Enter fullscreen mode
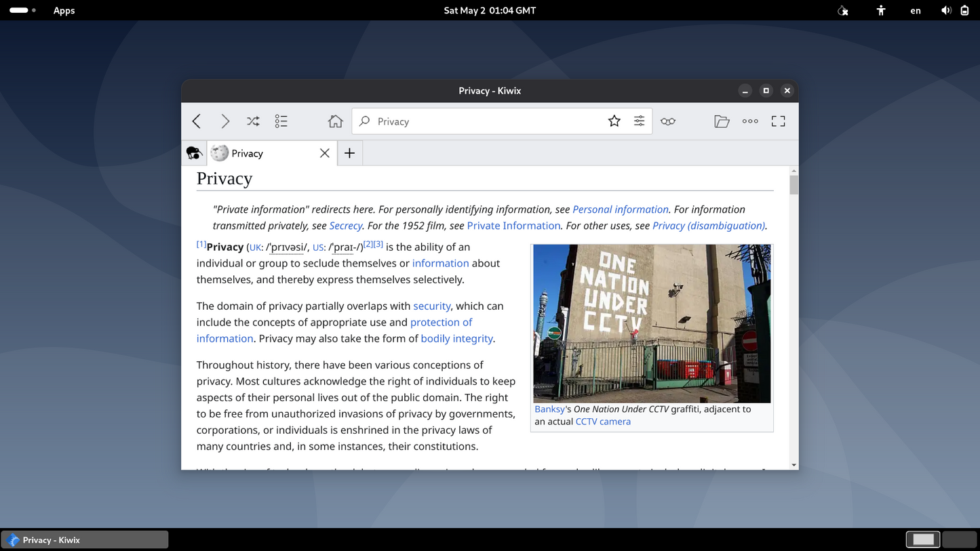This screenshot has width=980, height=551. click(x=779, y=121)
